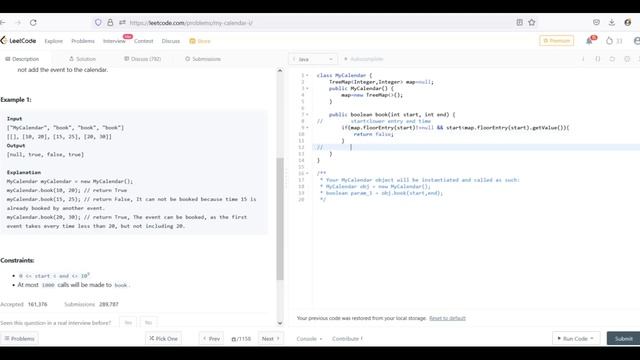The image size is (640, 360).
Task: Open the notifications bell icon
Action: [x=589, y=41]
